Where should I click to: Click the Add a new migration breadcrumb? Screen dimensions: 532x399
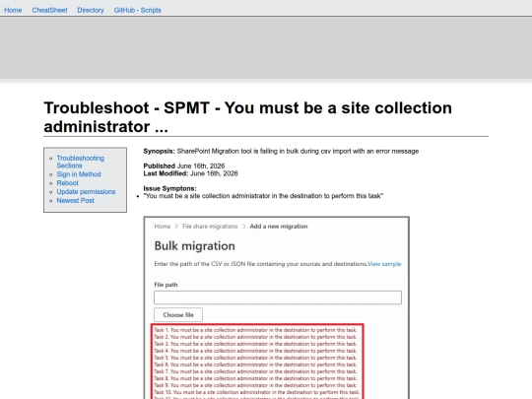coord(279,227)
